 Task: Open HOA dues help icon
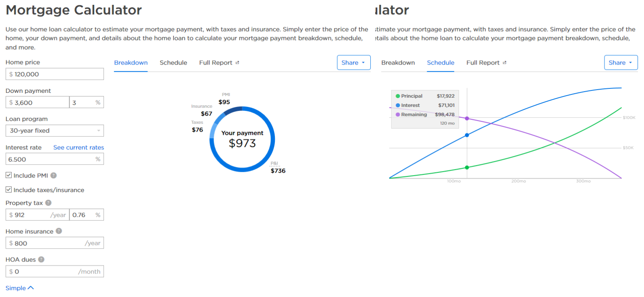[41, 259]
